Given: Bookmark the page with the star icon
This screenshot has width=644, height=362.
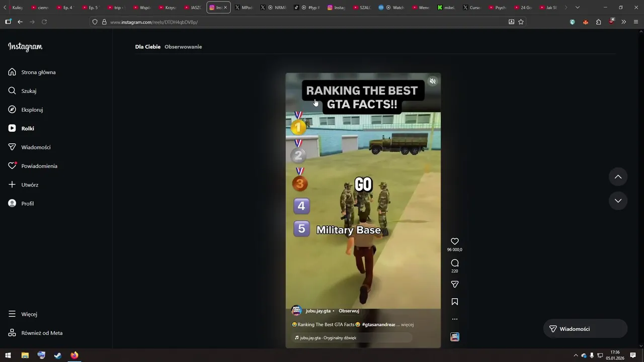Looking at the screenshot, I should pyautogui.click(x=521, y=22).
